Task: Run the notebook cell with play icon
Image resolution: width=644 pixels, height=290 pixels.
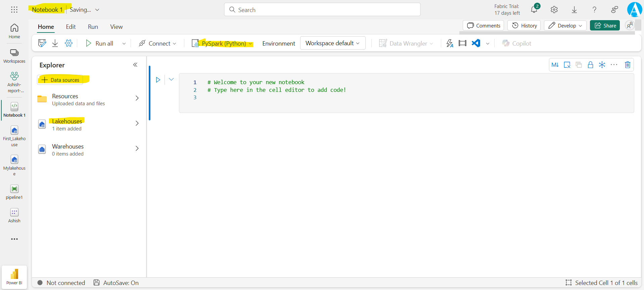Action: pyautogui.click(x=158, y=80)
